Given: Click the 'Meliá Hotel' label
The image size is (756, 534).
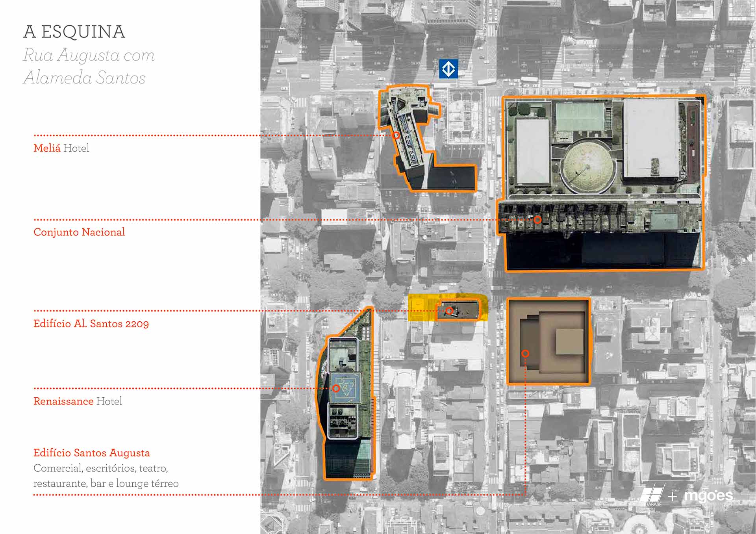Looking at the screenshot, I should click(x=61, y=148).
